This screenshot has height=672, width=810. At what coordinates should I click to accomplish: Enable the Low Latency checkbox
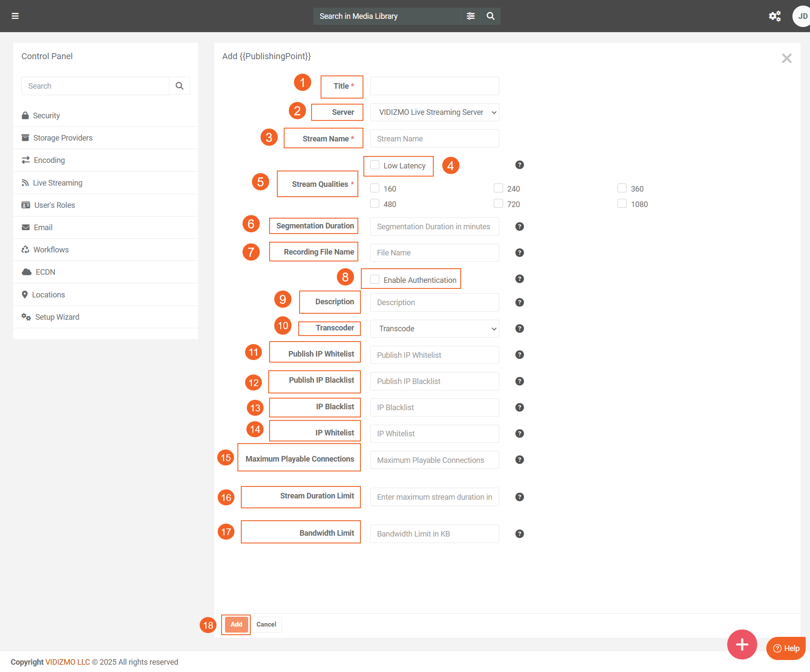(375, 165)
